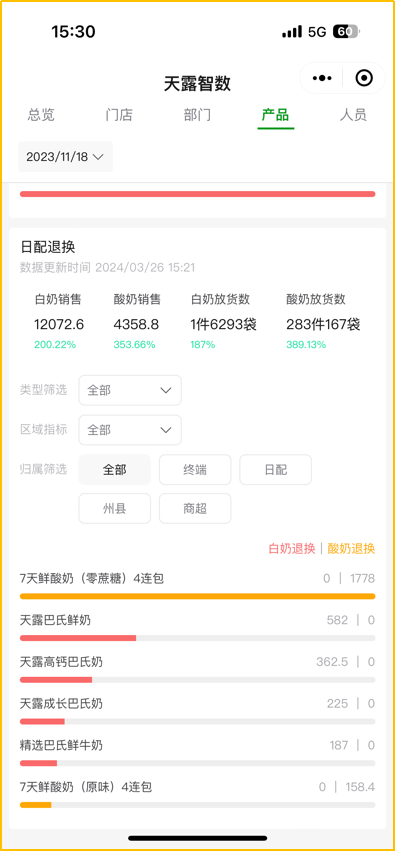Tap the battery level indicator

(x=346, y=32)
